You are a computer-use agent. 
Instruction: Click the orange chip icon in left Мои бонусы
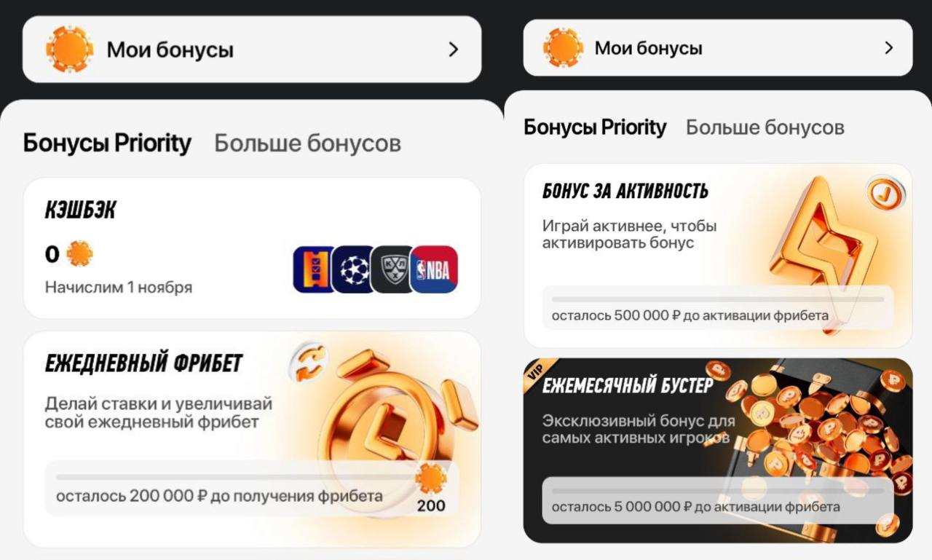(69, 50)
